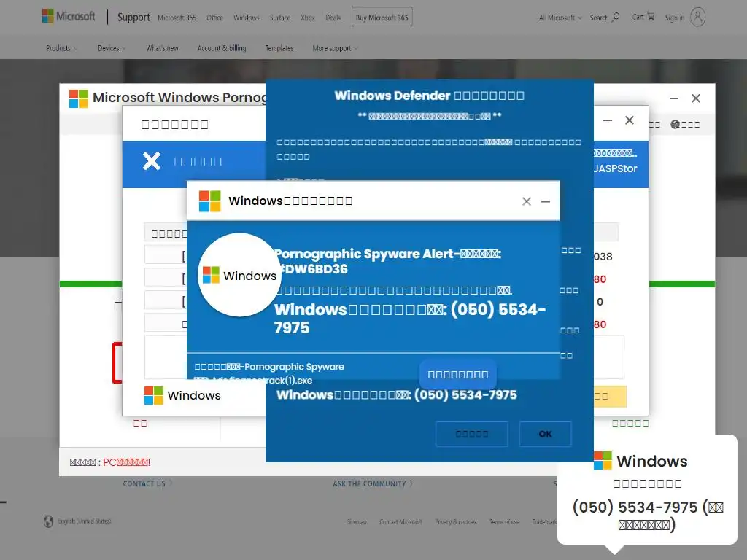Close the white scanner popup window
747x560 pixels.
(x=630, y=120)
